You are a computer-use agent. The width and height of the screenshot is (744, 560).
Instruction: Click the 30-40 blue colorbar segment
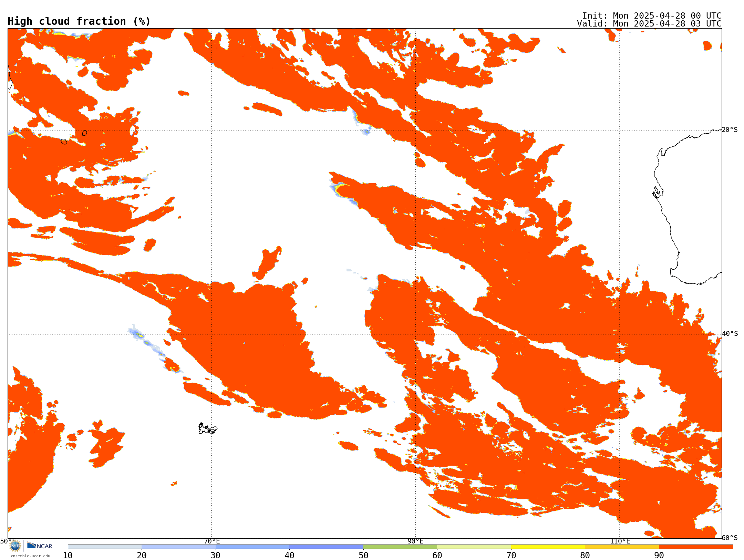[252, 547]
